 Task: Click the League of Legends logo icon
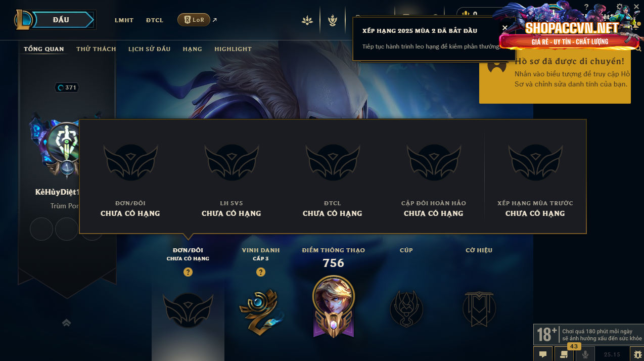23,20
